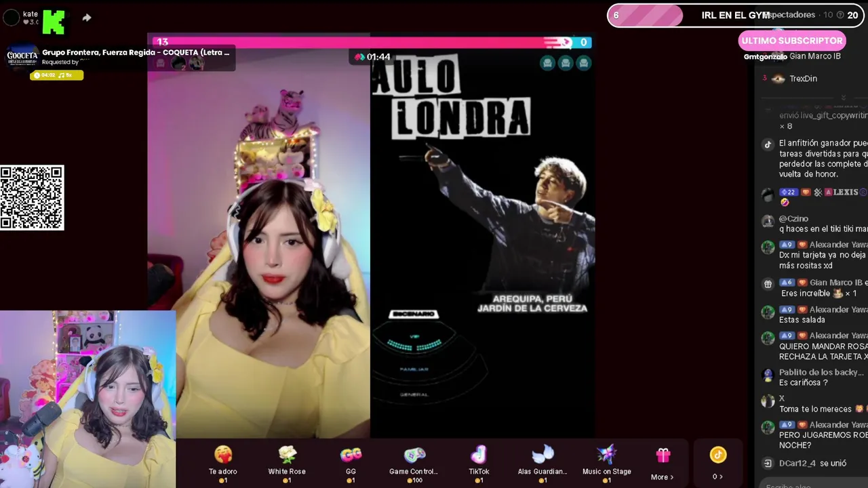Click the IRL EN EL GYM goal bar
Image resolution: width=868 pixels, height=488 pixels.
[736, 16]
